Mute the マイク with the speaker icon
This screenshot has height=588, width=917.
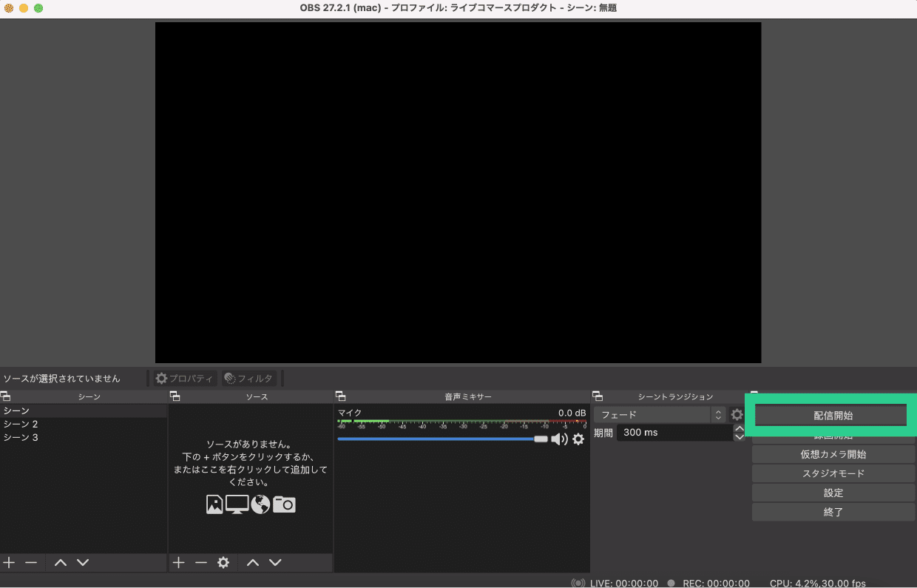561,439
